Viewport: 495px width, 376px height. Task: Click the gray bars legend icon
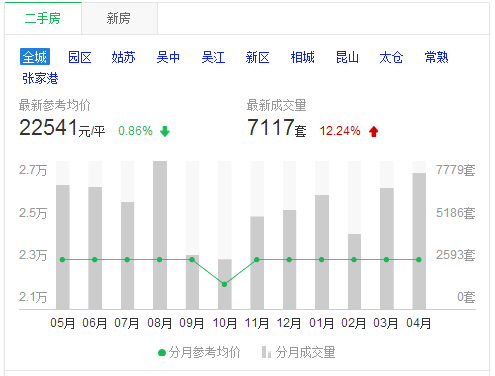[x=266, y=352]
